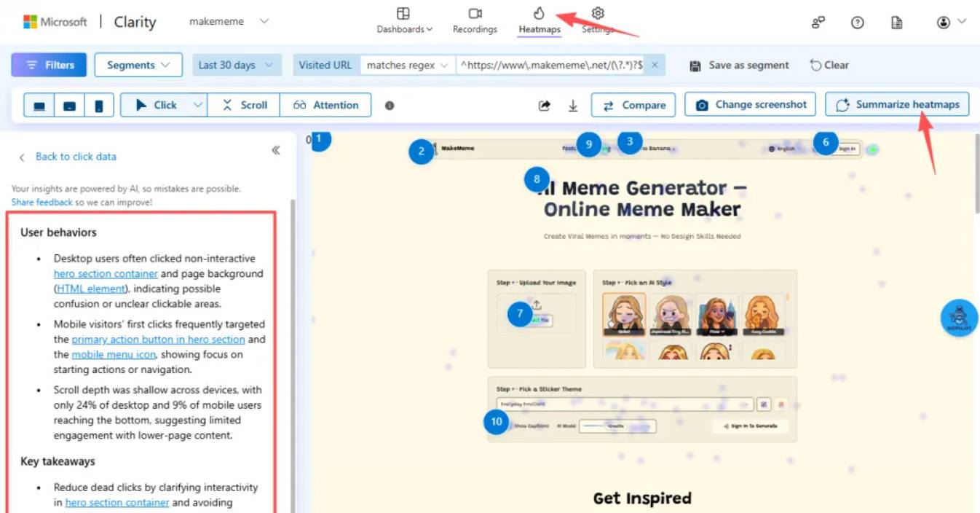The image size is (980, 513).
Task: Select click rank marker 1
Action: pos(320,140)
